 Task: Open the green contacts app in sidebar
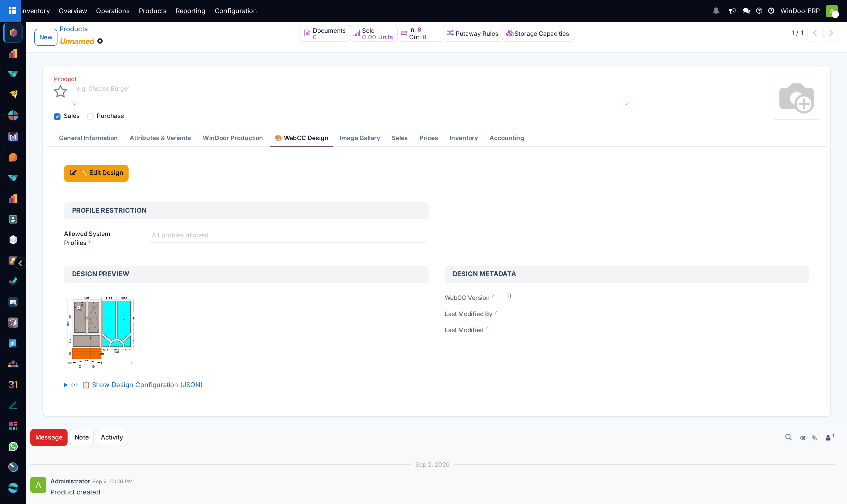13,219
